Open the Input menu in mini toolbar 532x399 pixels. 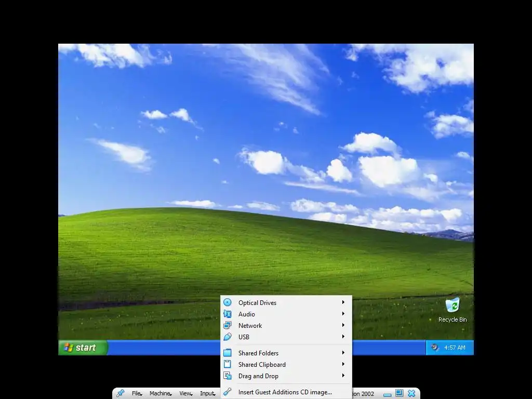[x=207, y=393]
